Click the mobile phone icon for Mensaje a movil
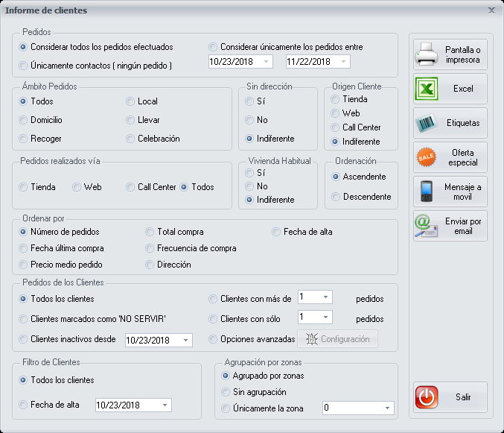The image size is (504, 433). tap(427, 192)
